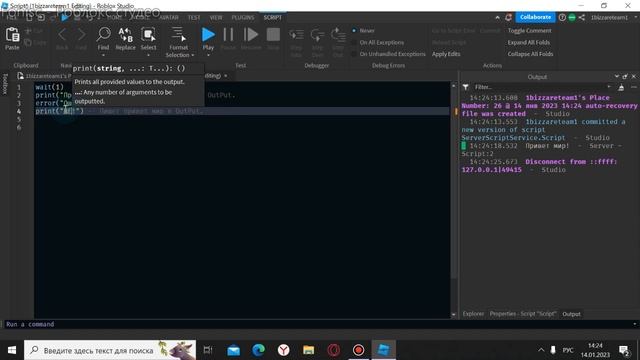640x360 pixels.
Task: Click the Step Into debugger icon
Action: point(296,36)
